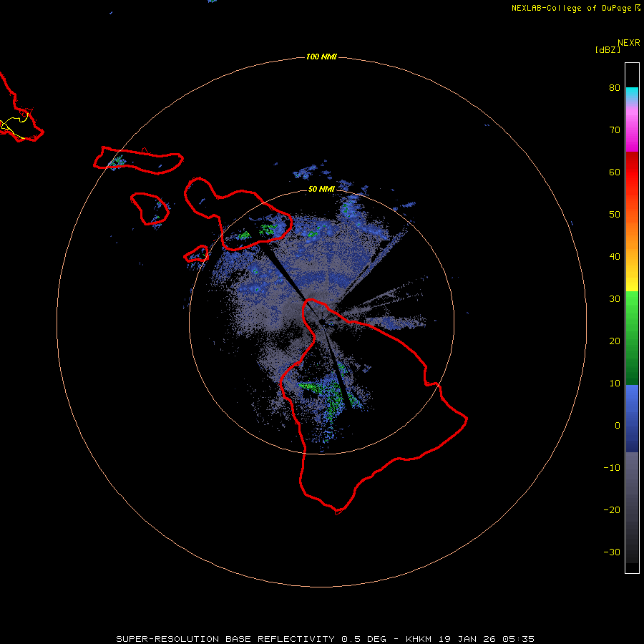Select the 0 value on the dBZ scale

pyautogui.click(x=618, y=426)
